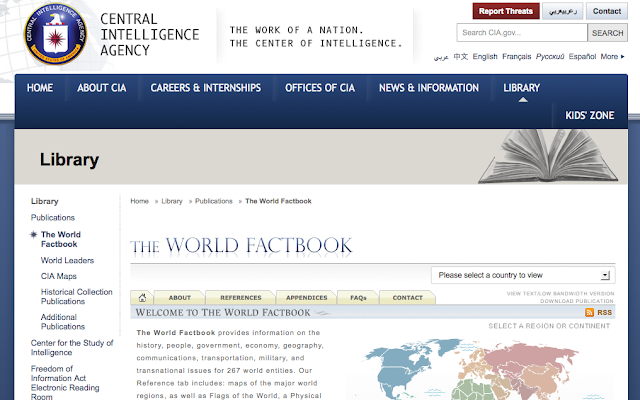640x400 pixels.
Task: Click the Publications breadcrumb link
Action: click(x=213, y=201)
